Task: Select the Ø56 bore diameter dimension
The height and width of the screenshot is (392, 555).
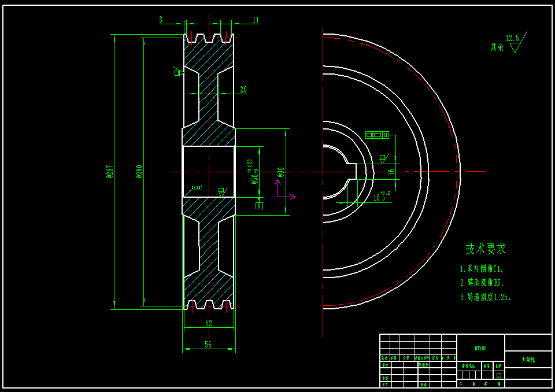Action: coord(253,172)
